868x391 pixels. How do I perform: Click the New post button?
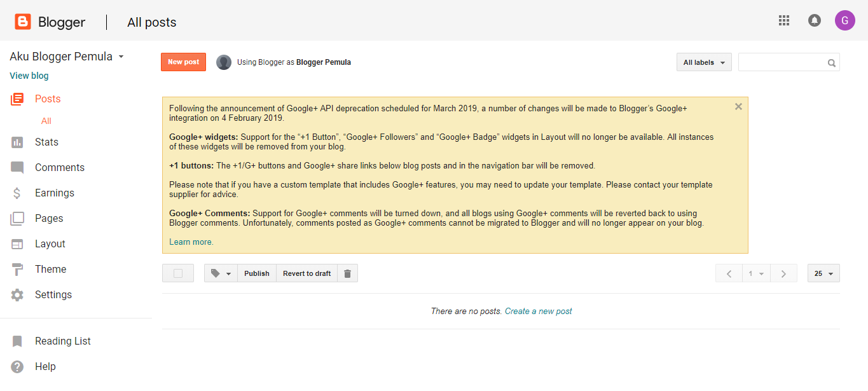click(183, 62)
